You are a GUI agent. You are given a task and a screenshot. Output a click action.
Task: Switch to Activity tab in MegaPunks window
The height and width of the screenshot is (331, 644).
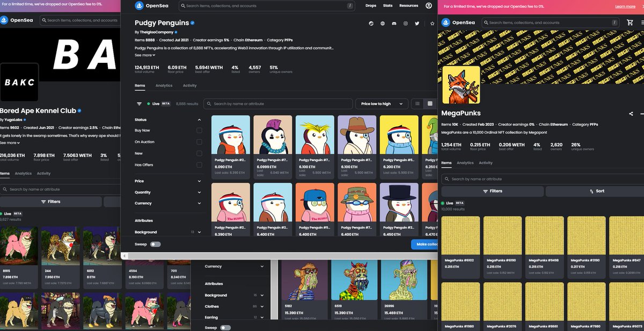pyautogui.click(x=486, y=163)
